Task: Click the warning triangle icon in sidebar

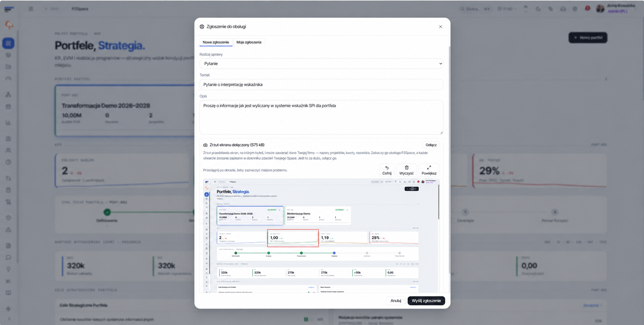Action: [x=8, y=230]
